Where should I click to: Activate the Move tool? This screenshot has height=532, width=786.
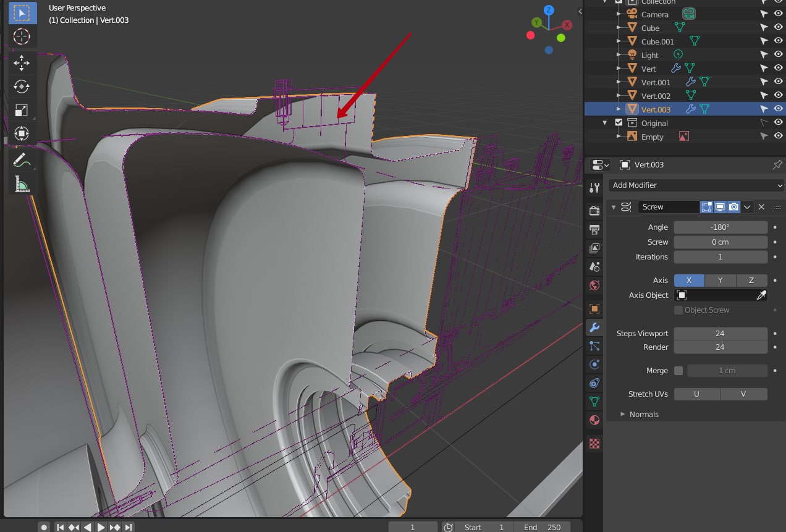(x=21, y=63)
